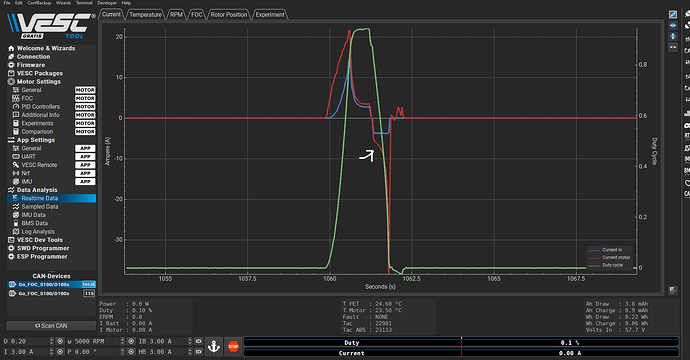This screenshot has width=690, height=360.
Task: Adjust the IB 3.00 A stepper arrows
Action: pyautogui.click(x=190, y=342)
